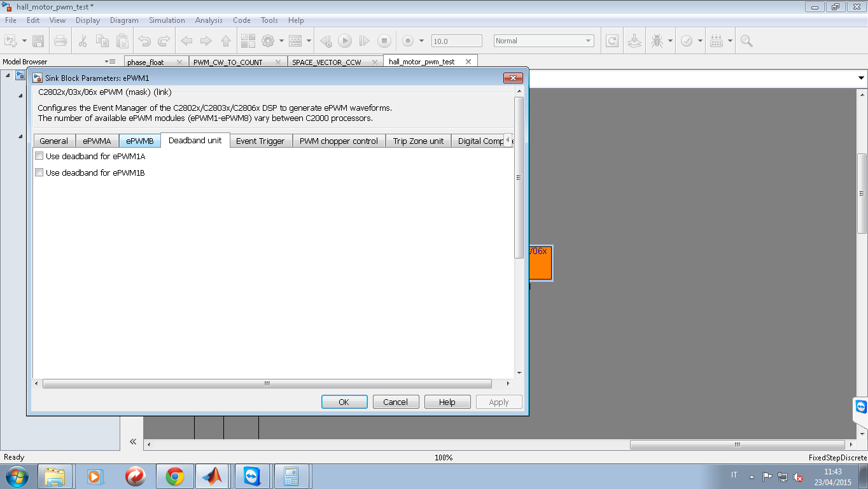The height and width of the screenshot is (489, 868).
Task: Stop the simulation with the Stop button
Action: (x=384, y=41)
